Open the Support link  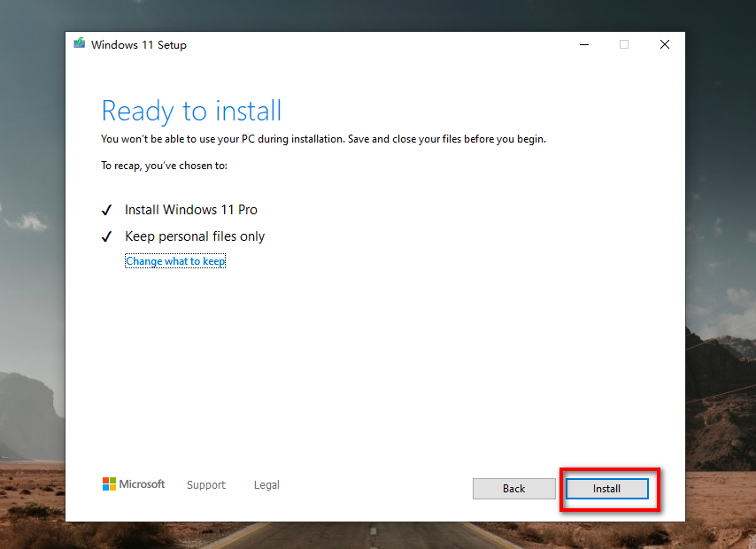point(206,485)
